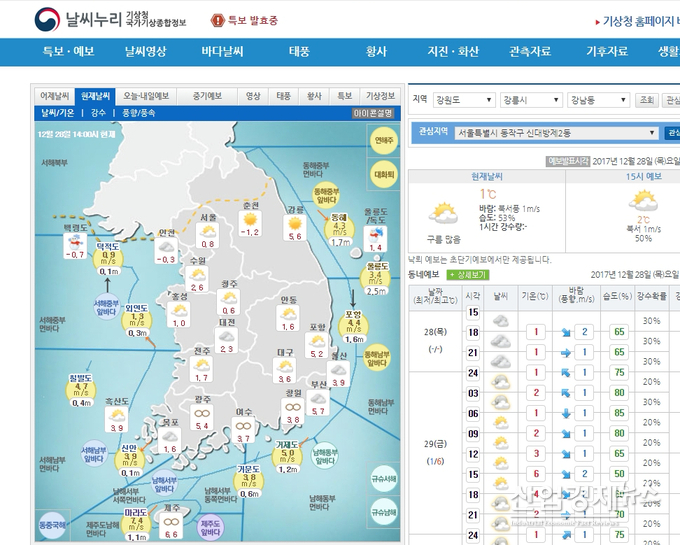The width and height of the screenshot is (680, 545).
Task: Open 기후자료 main menu
Action: point(607,52)
